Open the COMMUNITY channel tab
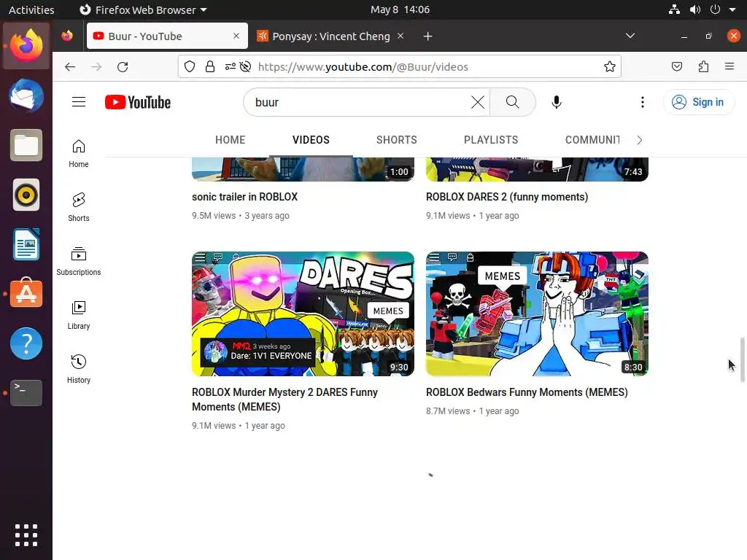Viewport: 747px width, 560px height. coord(592,140)
